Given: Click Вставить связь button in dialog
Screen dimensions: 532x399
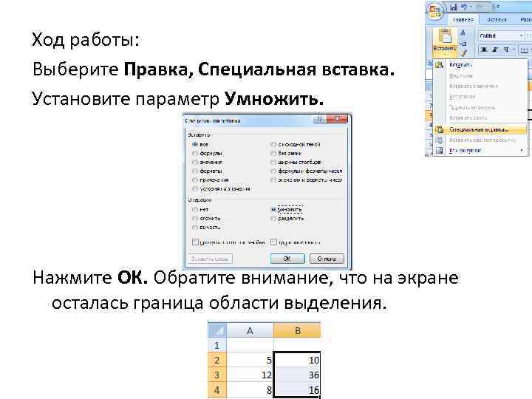Looking at the screenshot, I should point(210,259).
